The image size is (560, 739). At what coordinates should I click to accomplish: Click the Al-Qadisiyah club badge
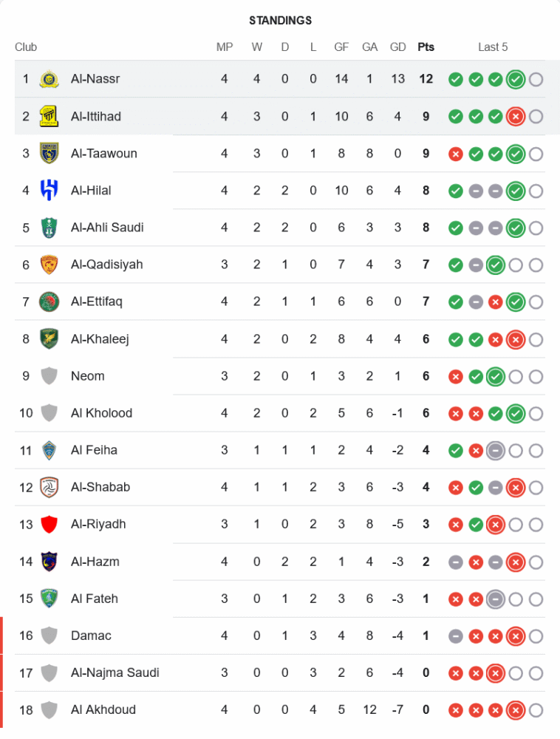[49, 265]
